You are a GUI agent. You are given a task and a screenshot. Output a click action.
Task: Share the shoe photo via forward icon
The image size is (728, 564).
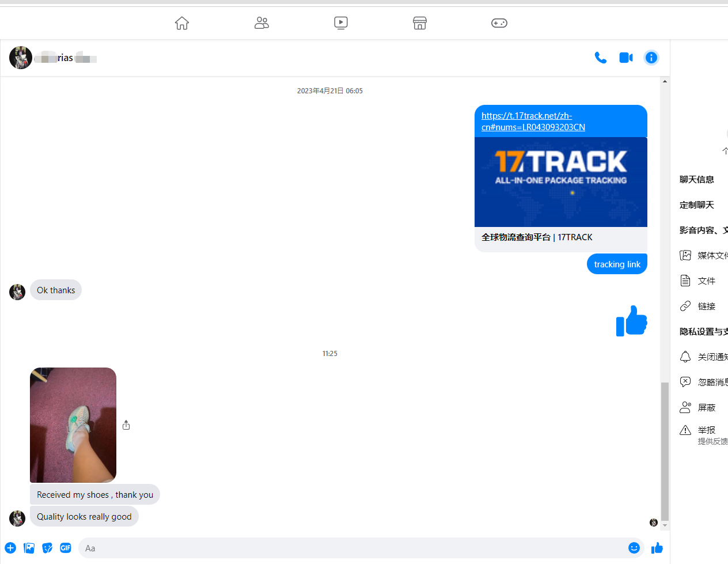coord(126,425)
